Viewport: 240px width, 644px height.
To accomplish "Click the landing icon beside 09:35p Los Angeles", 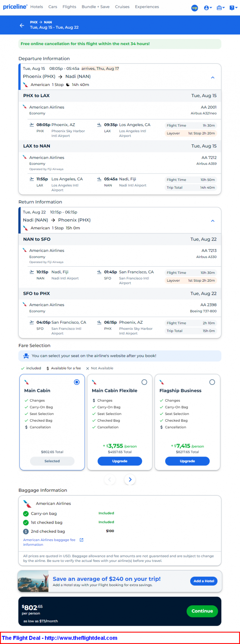I will pos(99,125).
